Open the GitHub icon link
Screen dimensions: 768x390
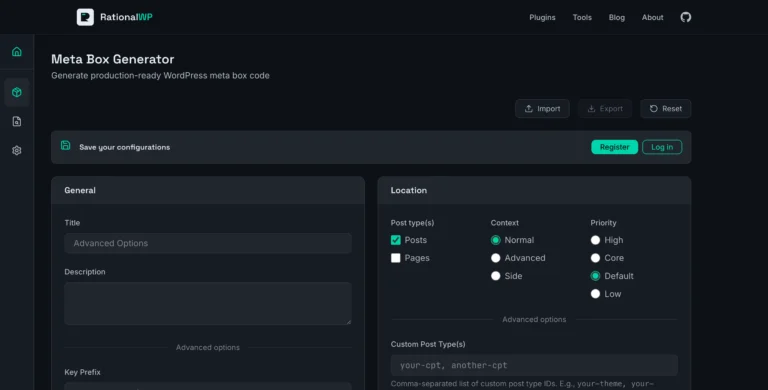[x=686, y=17]
